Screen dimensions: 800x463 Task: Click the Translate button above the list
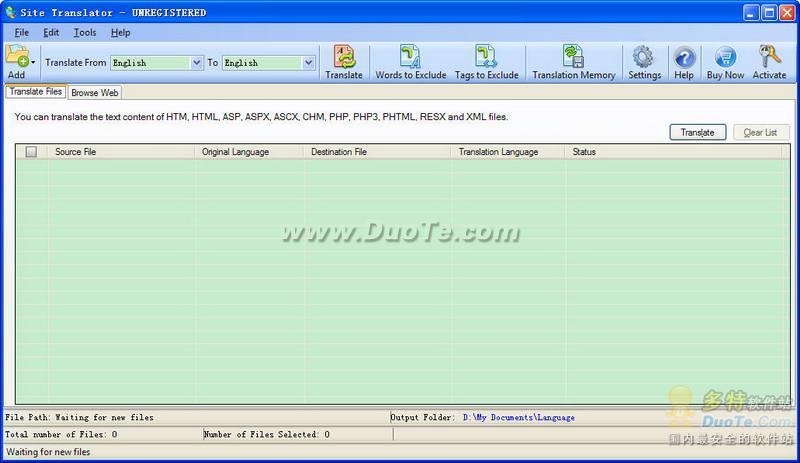(697, 133)
